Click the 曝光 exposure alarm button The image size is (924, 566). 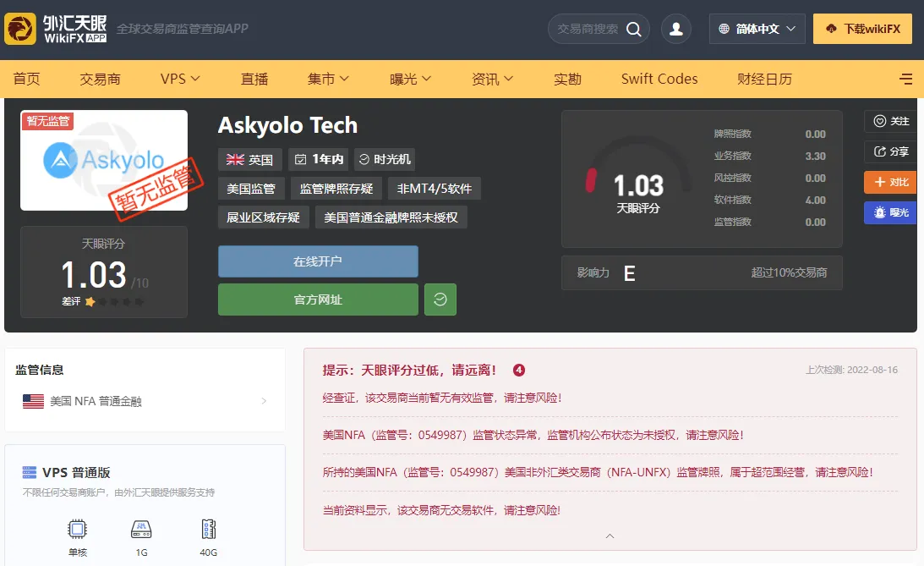tap(890, 212)
